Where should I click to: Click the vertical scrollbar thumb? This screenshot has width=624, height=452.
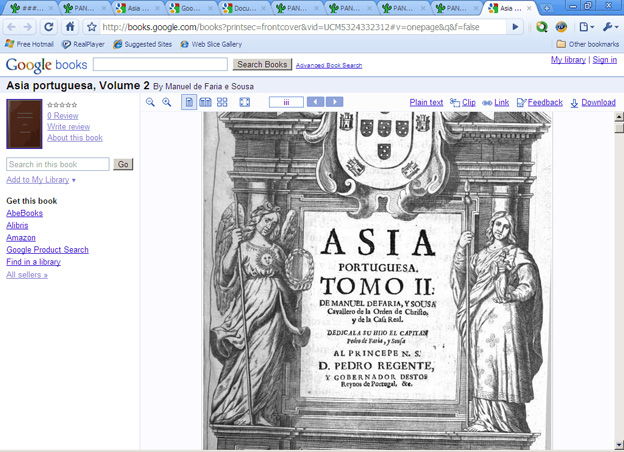(619, 128)
